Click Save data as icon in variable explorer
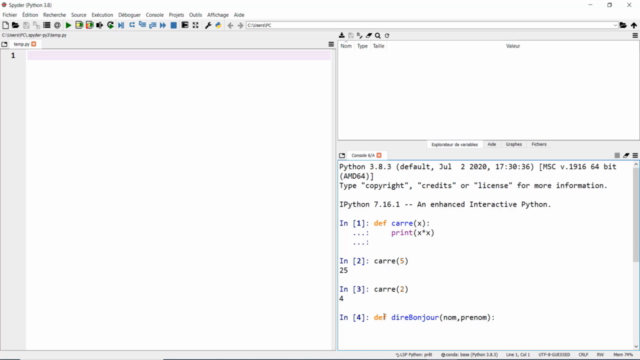This screenshot has height=360, width=640. 360,36
